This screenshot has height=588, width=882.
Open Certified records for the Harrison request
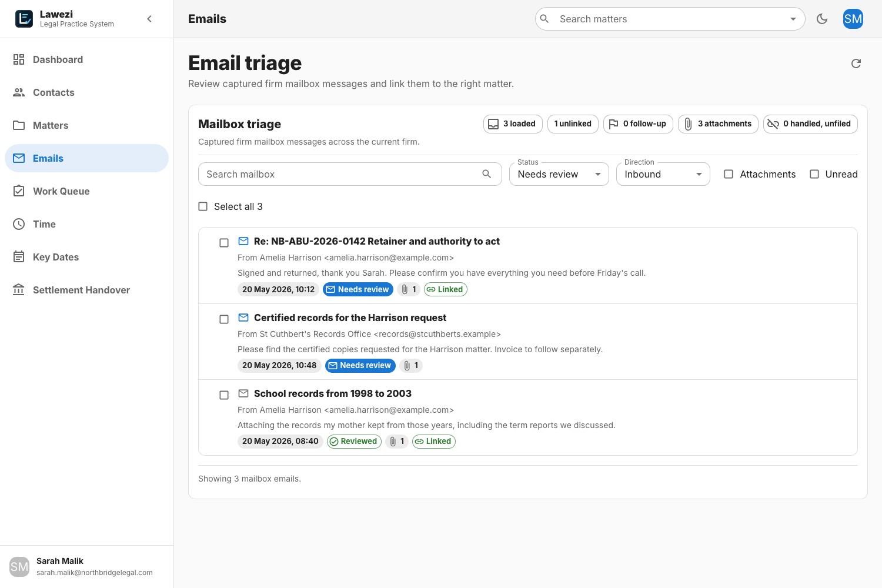[350, 318]
